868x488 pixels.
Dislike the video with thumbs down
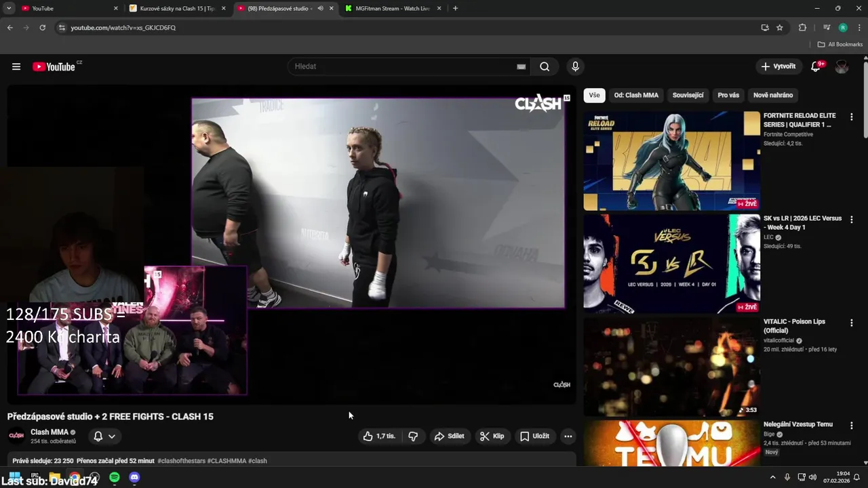[413, 436]
